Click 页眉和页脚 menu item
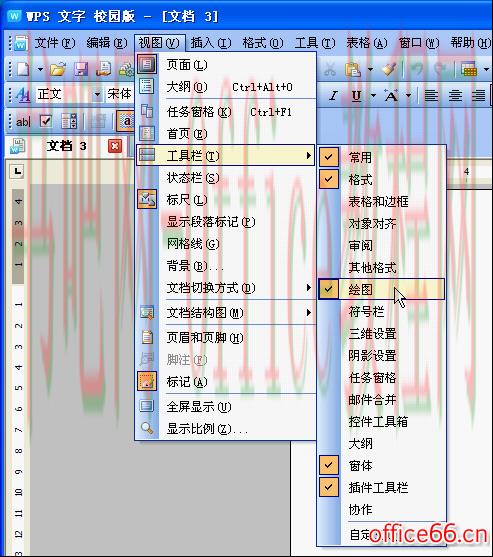 click(x=226, y=337)
